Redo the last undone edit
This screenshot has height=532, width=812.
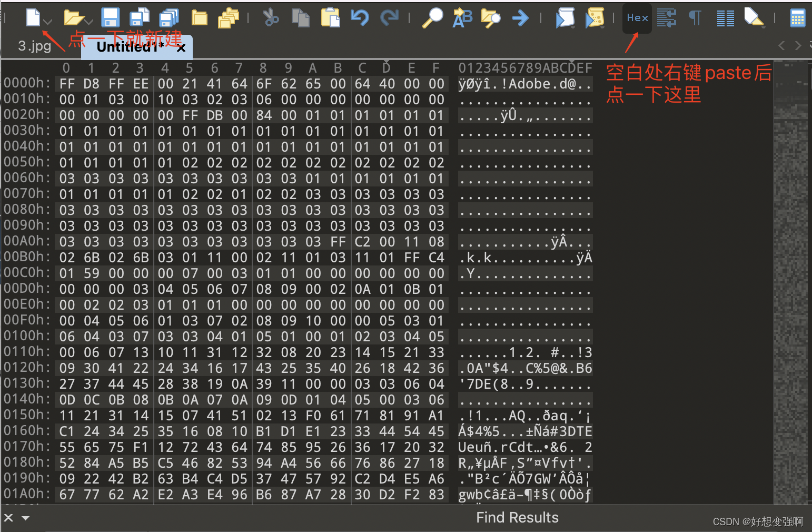pyautogui.click(x=390, y=17)
